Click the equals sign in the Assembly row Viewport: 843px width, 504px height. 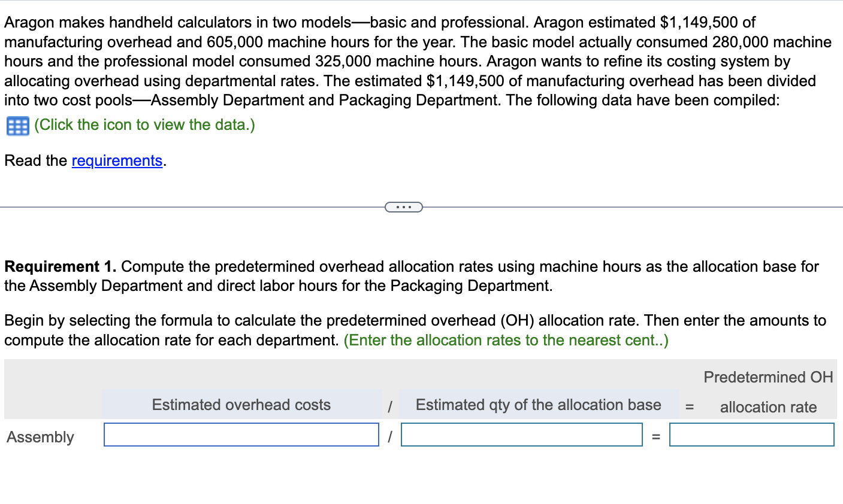click(654, 436)
